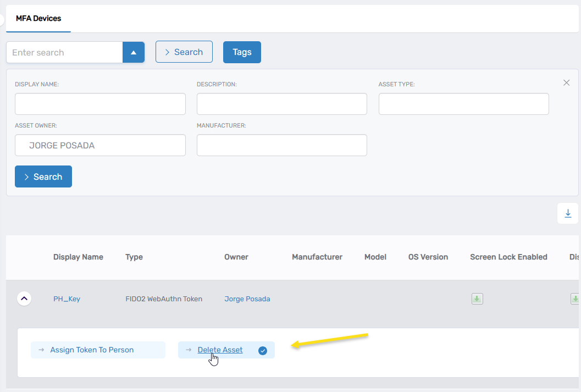Viewport: 581px width, 392px height.
Task: Choose Assign Token To Person action
Action: point(92,350)
